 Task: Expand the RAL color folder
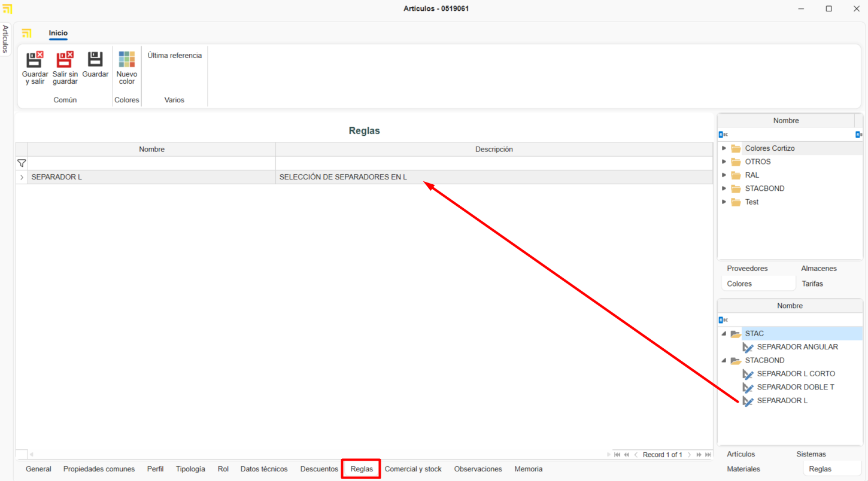click(724, 175)
